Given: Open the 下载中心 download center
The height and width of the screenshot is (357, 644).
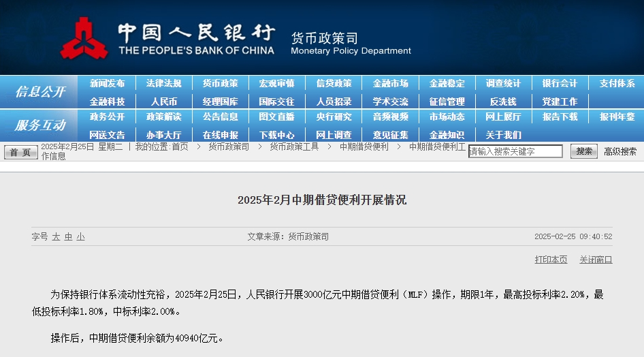Looking at the screenshot, I should tap(277, 135).
